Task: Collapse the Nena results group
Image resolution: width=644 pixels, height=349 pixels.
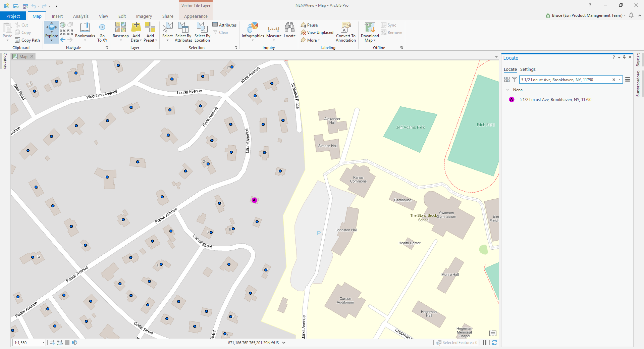Action: pyautogui.click(x=507, y=90)
